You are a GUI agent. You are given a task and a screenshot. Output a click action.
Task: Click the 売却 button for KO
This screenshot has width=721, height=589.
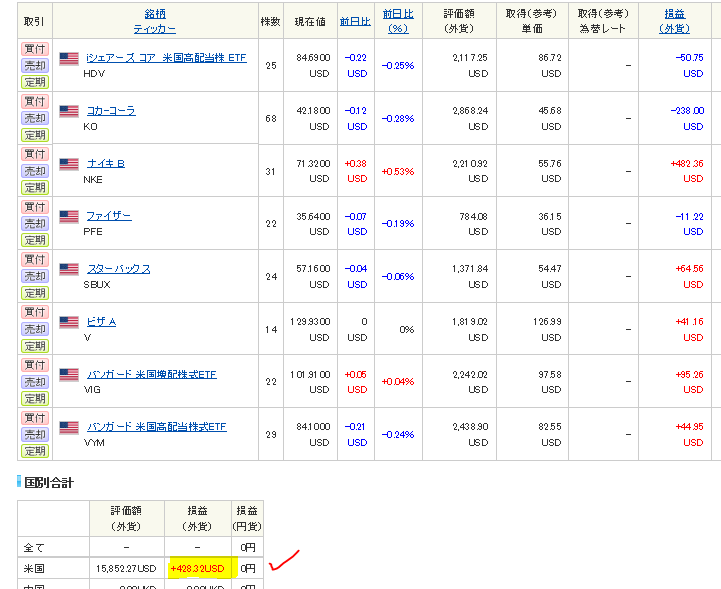35,118
